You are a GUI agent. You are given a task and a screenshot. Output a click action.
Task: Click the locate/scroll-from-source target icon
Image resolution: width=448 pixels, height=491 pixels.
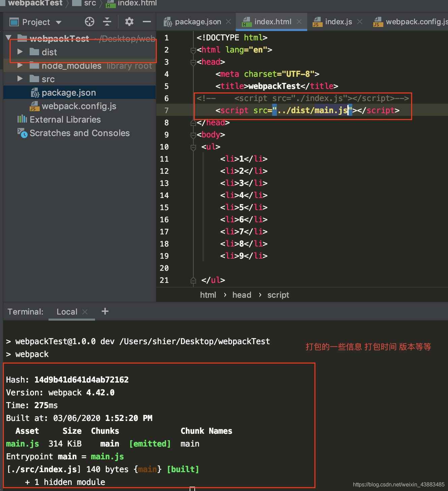(x=90, y=22)
